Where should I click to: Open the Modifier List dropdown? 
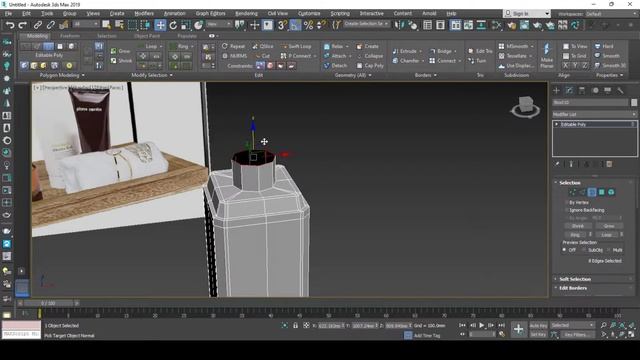[594, 114]
